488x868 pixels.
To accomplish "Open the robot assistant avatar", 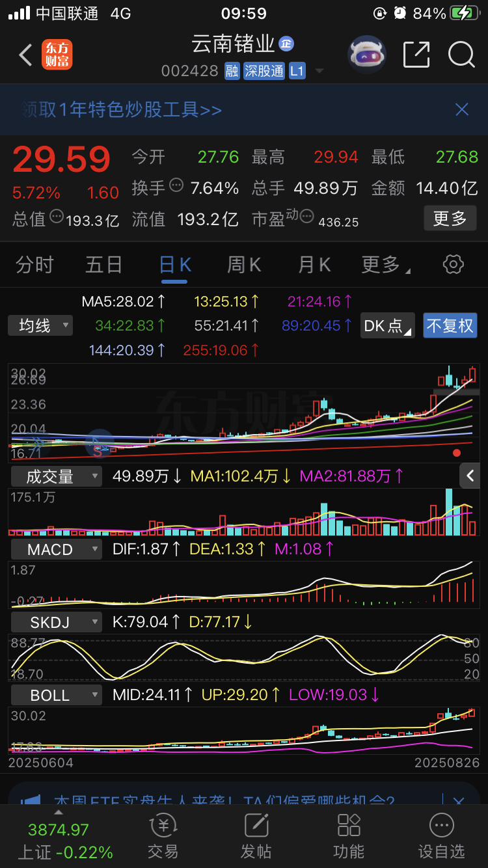I will coord(368,55).
